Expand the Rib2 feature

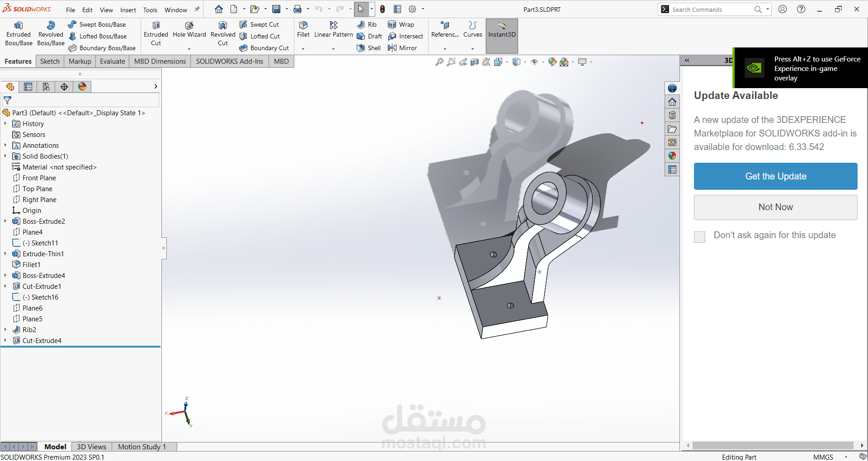5,329
